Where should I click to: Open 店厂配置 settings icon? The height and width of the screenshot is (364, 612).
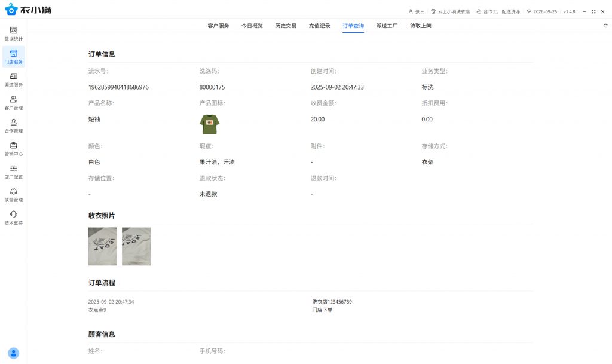(x=13, y=172)
